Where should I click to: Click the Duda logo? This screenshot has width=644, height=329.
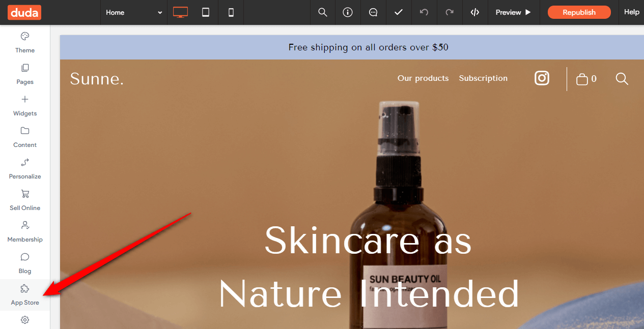(24, 12)
